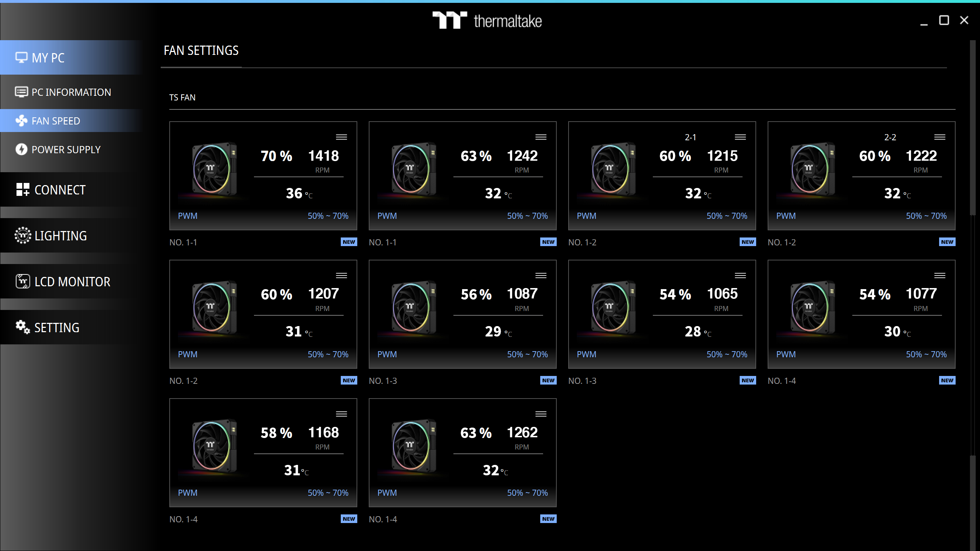Select the FAN SETTINGS tab
This screenshot has width=980, height=551.
pyautogui.click(x=201, y=51)
